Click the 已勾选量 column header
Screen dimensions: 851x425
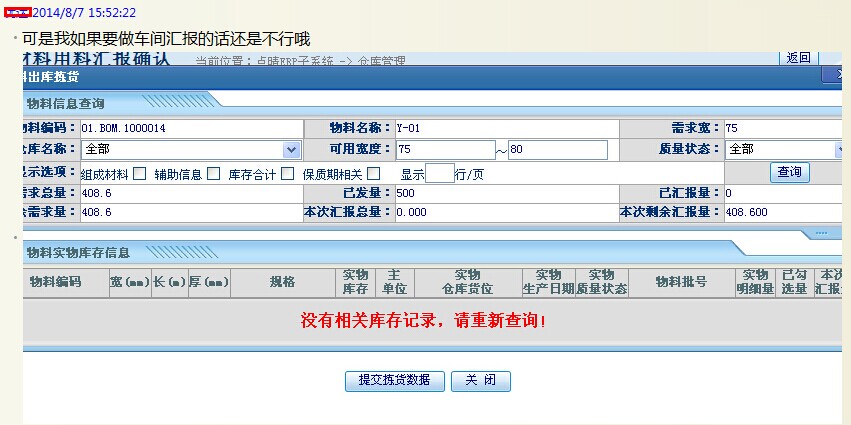coord(795,282)
